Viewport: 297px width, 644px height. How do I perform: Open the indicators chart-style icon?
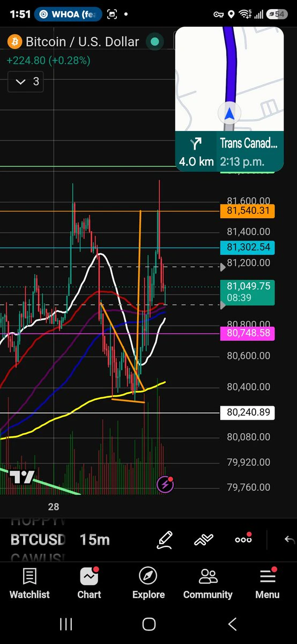point(204,539)
